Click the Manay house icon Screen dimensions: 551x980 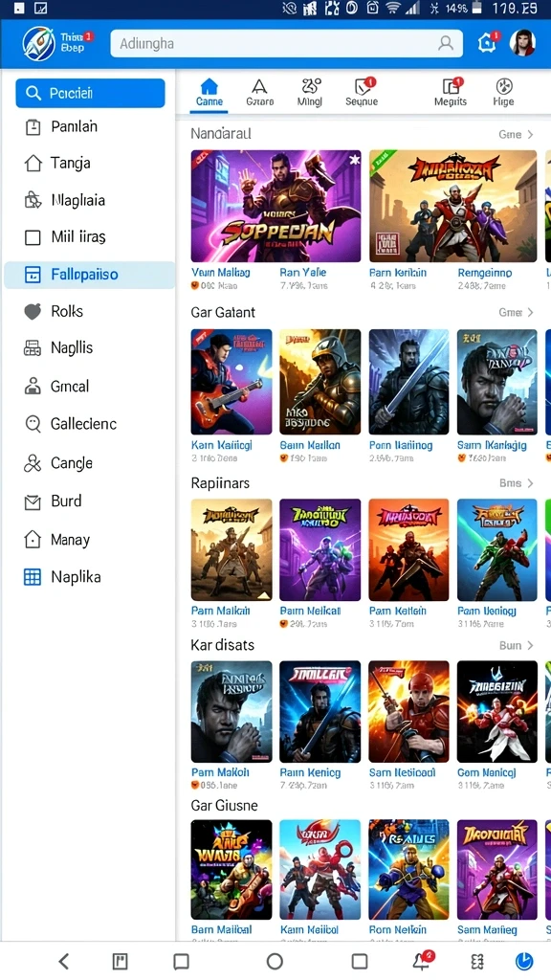pyautogui.click(x=33, y=540)
